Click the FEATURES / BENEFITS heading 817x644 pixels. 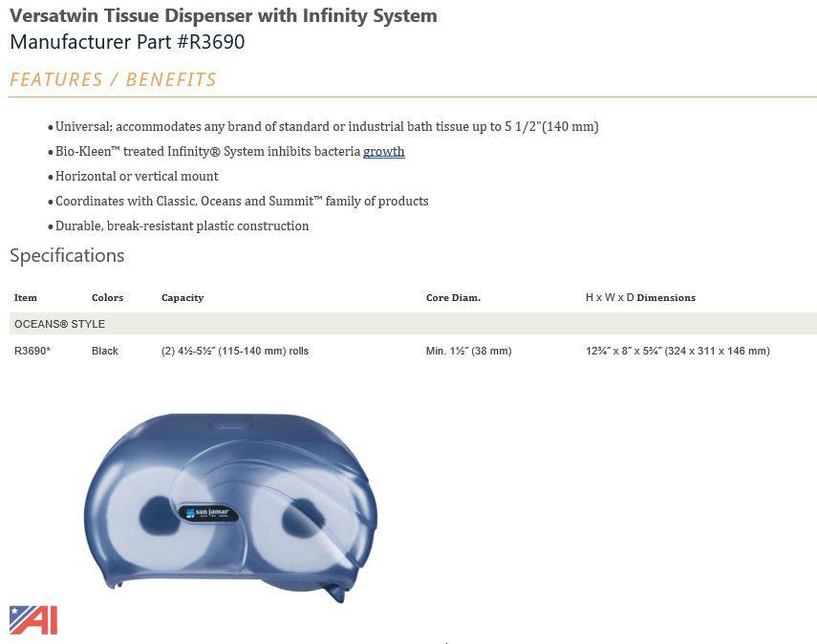pyautogui.click(x=113, y=79)
